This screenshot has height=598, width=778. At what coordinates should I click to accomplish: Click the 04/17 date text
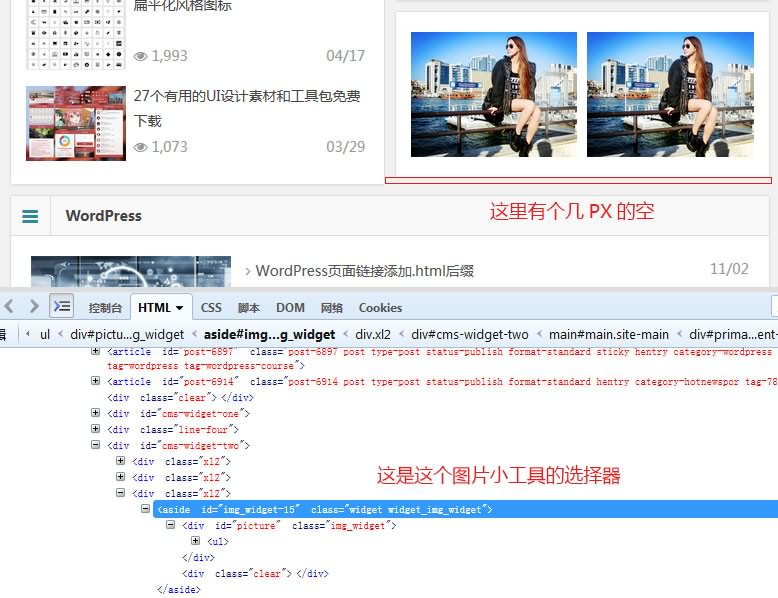pyautogui.click(x=345, y=56)
